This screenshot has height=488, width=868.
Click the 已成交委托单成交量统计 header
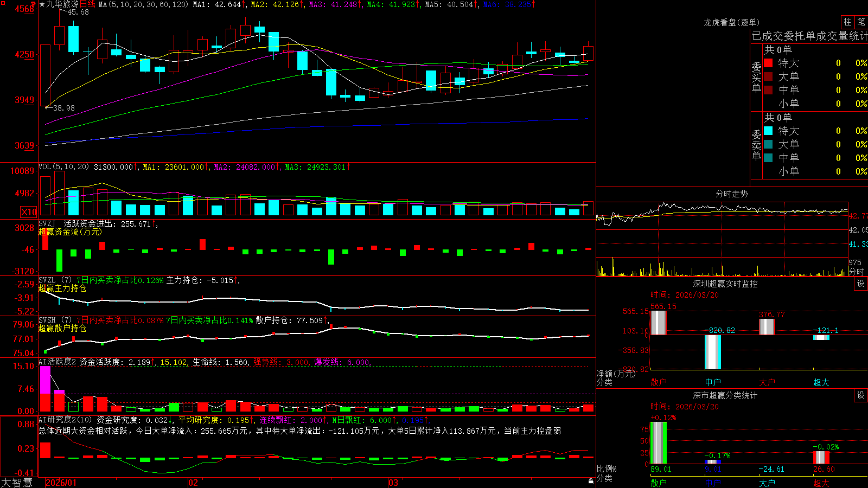click(x=809, y=36)
